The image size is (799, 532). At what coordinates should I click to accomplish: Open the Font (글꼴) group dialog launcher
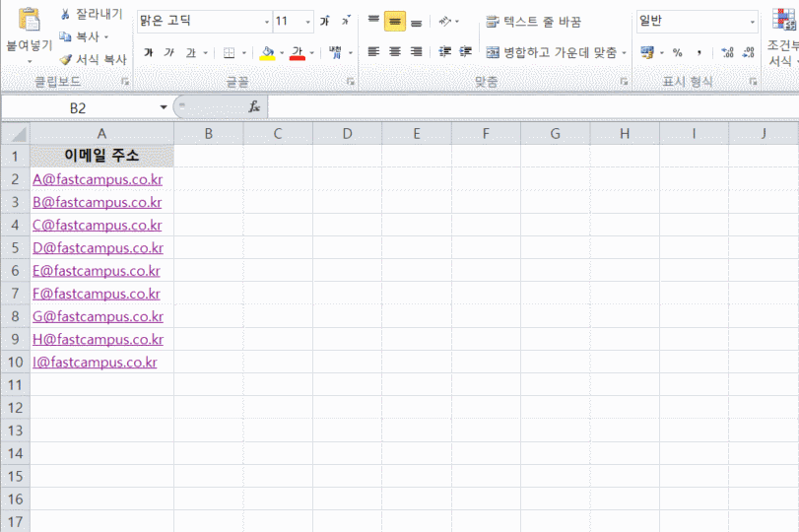pos(351,81)
